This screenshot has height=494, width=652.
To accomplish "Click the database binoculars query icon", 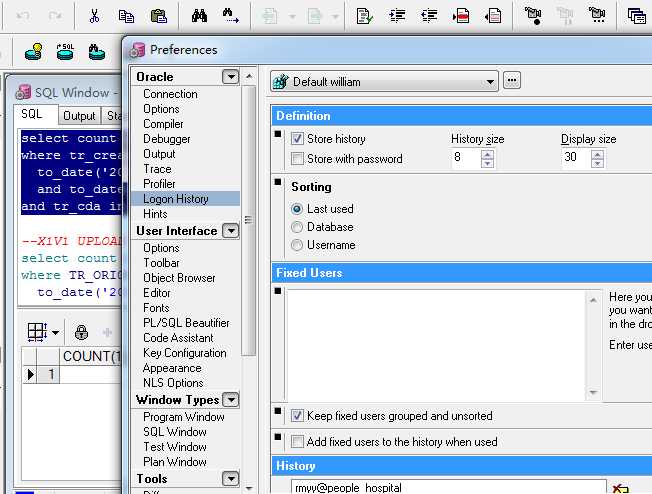I will pos(96,52).
